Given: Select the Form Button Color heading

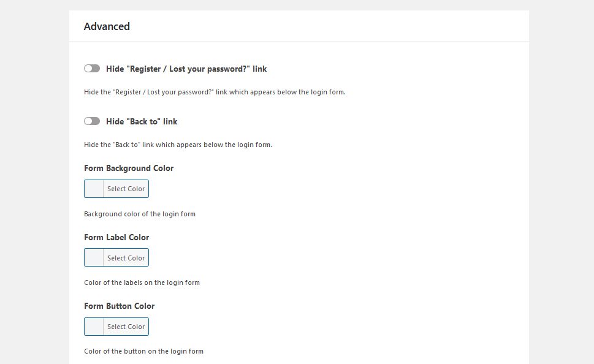Looking at the screenshot, I should pos(120,306).
